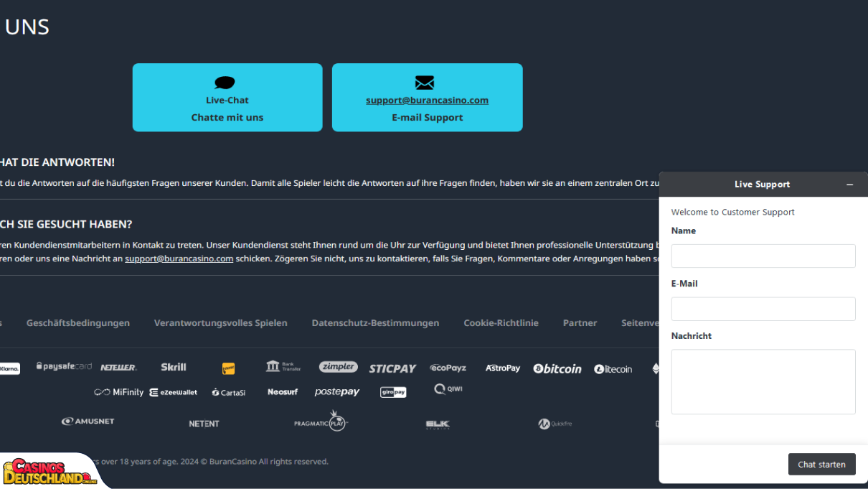Click the ecoPayz payment logo
This screenshot has height=489, width=868.
tap(448, 368)
